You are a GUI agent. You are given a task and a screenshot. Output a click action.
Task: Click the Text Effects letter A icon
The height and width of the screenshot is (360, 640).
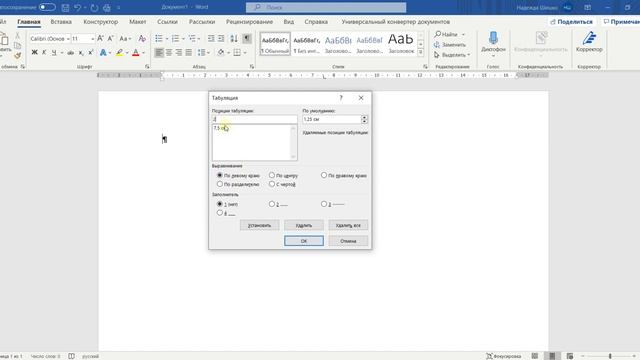click(103, 53)
